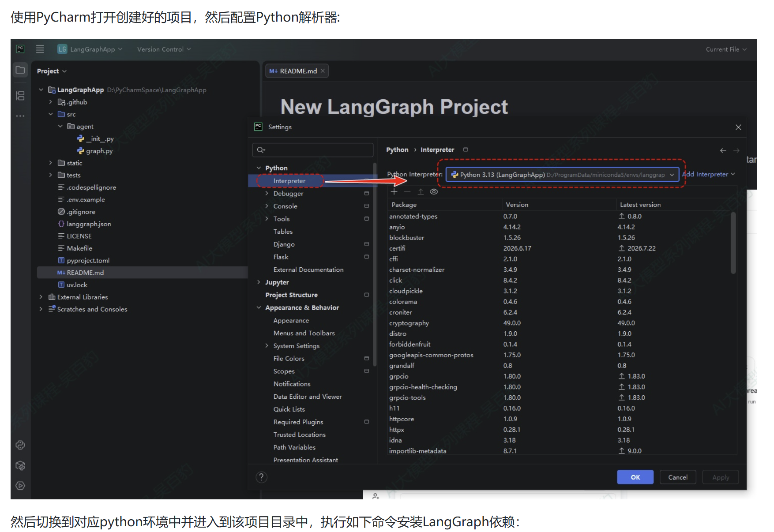Open the Project tool window folder icon
The height and width of the screenshot is (532, 774).
[x=20, y=70]
